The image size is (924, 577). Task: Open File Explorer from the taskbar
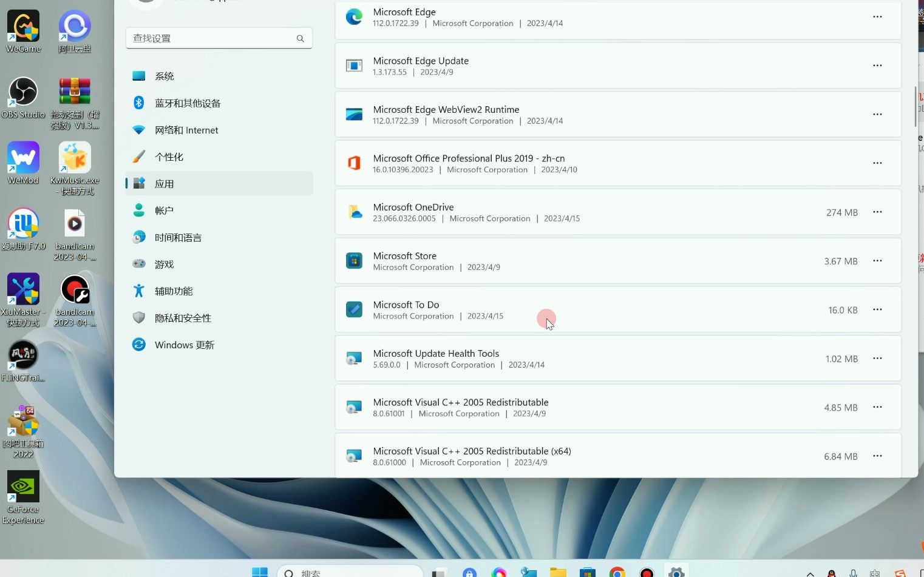click(x=558, y=573)
